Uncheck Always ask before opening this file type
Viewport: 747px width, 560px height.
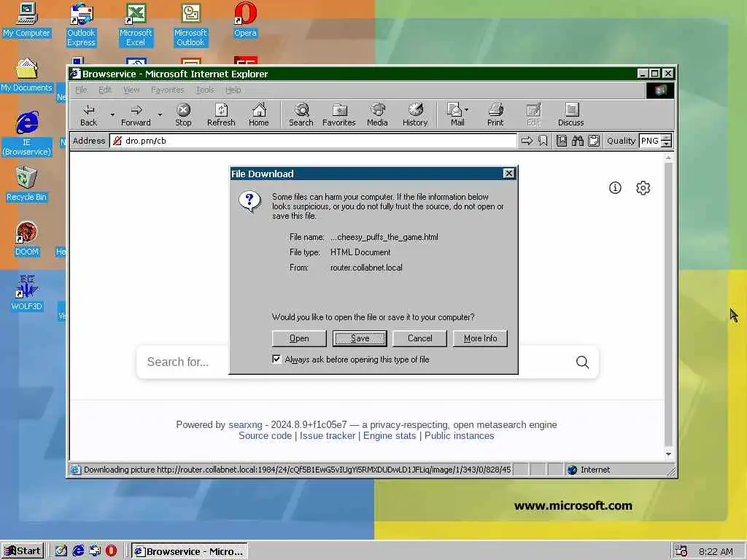tap(276, 359)
